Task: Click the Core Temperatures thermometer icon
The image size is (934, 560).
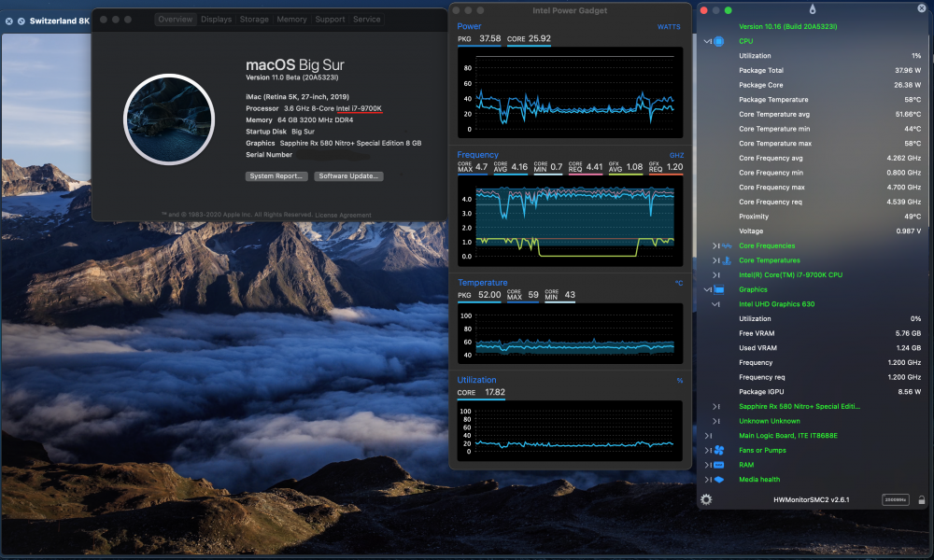Action: click(727, 260)
